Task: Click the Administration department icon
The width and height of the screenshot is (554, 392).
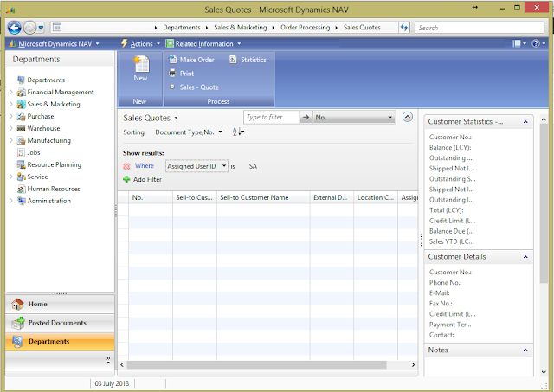Action: pyautogui.click(x=21, y=201)
